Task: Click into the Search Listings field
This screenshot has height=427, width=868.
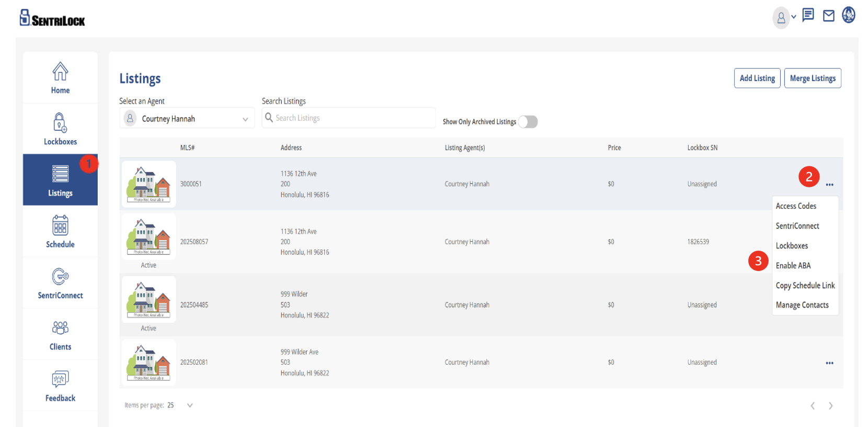Action: coord(353,118)
